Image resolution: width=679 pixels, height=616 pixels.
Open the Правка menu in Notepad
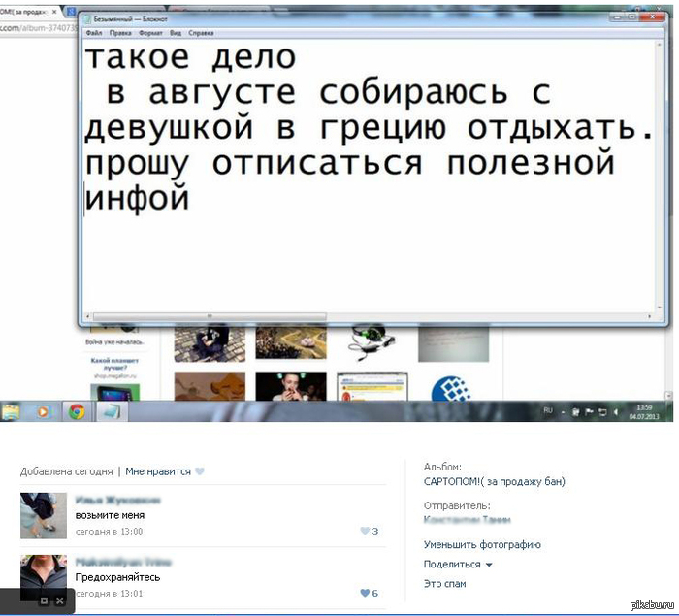tap(120, 33)
